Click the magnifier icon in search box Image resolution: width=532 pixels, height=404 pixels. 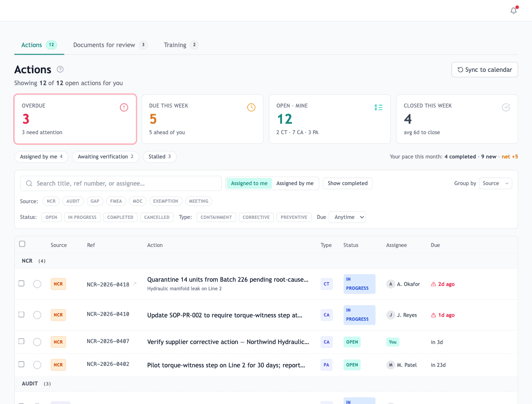point(29,183)
